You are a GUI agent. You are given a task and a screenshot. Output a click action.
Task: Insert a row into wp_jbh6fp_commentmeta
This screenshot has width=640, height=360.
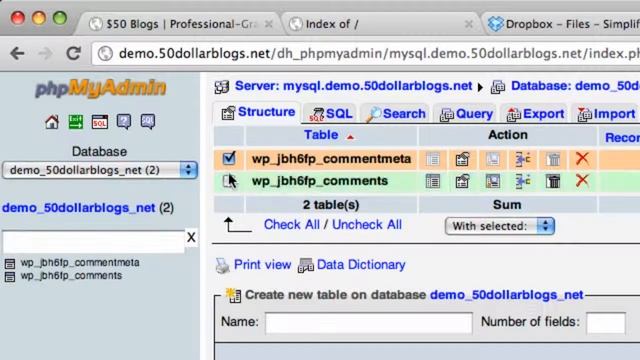tap(523, 159)
